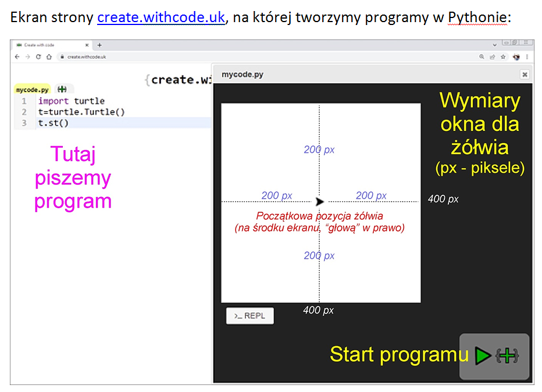Click the share page icon in address bar
This screenshot has height=392, width=542.
493,57
